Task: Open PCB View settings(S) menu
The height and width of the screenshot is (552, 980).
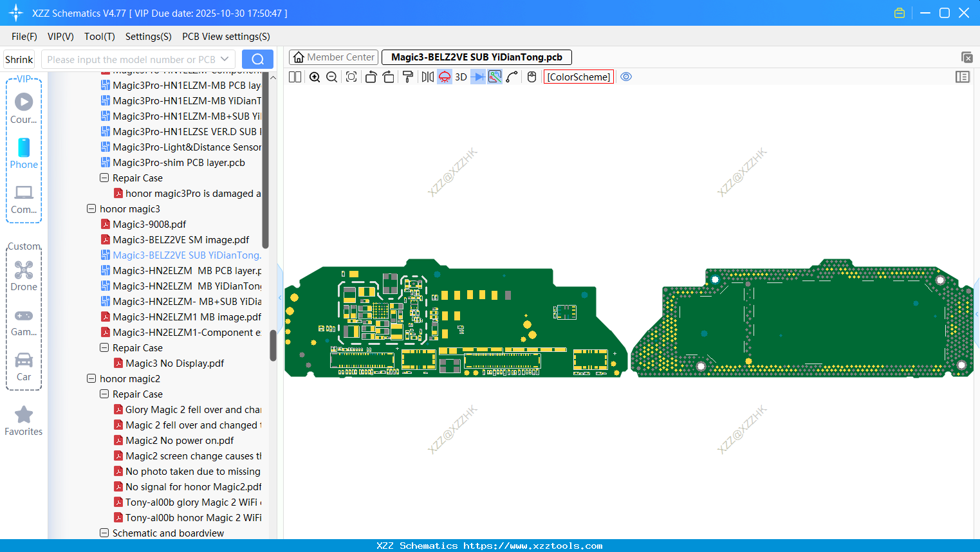Action: pyautogui.click(x=226, y=37)
